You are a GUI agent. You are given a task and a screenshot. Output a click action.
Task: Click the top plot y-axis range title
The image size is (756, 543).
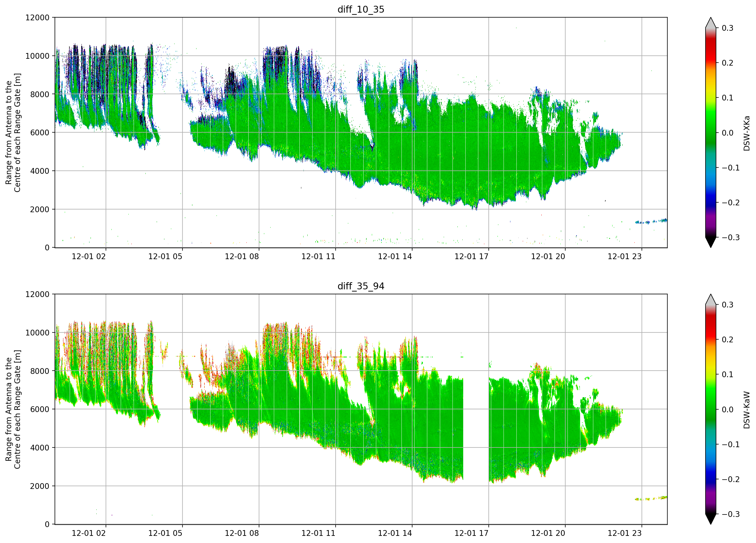coord(13,132)
